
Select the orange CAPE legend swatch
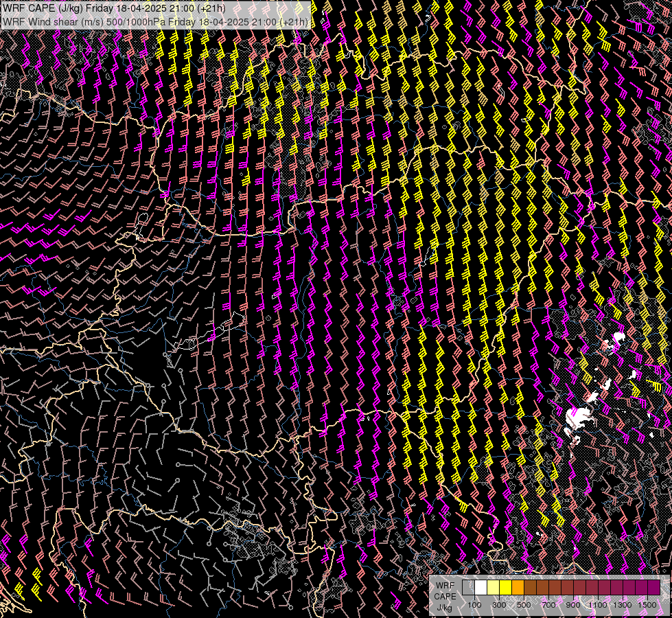tap(518, 587)
